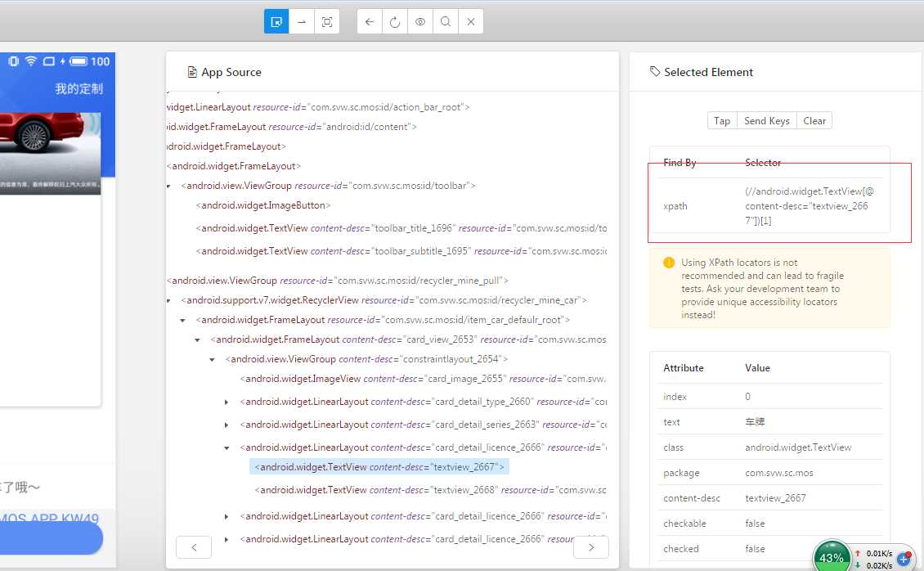Click the battery icon in device status bar
This screenshot has height=571, width=924.
point(78,61)
